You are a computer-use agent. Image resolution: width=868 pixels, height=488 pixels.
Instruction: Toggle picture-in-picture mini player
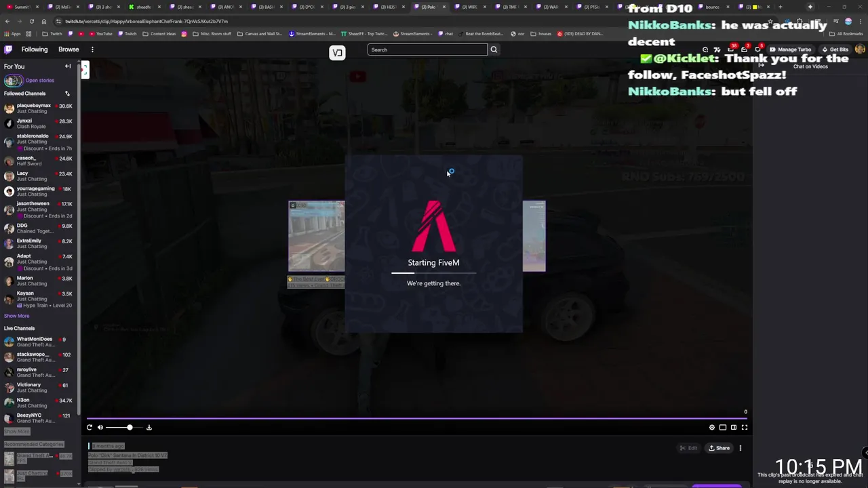point(723,427)
